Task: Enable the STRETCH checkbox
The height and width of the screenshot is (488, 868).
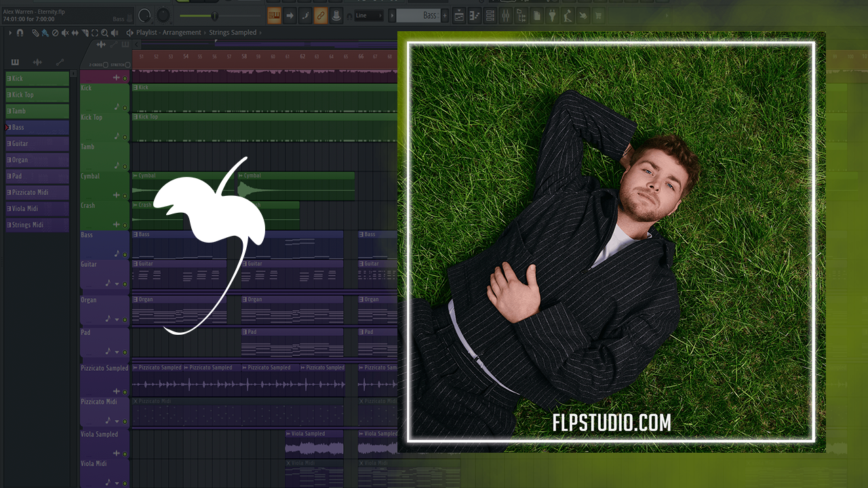Action: pos(127,64)
